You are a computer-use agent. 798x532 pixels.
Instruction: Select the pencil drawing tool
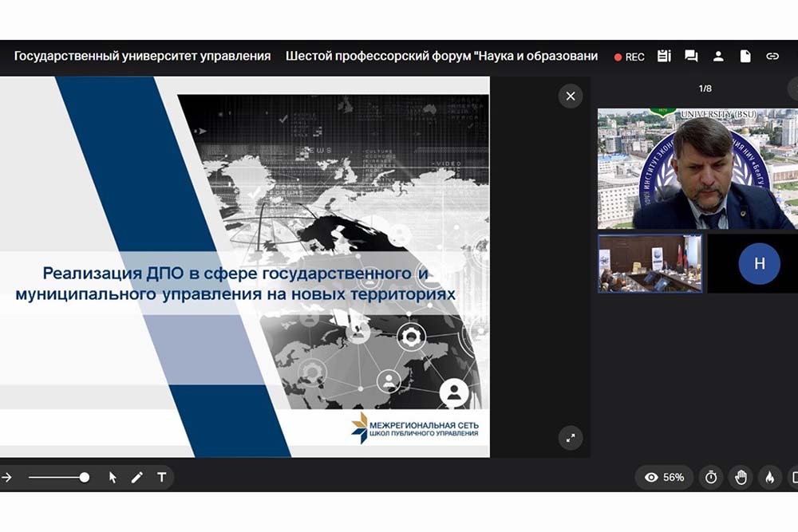point(137,477)
